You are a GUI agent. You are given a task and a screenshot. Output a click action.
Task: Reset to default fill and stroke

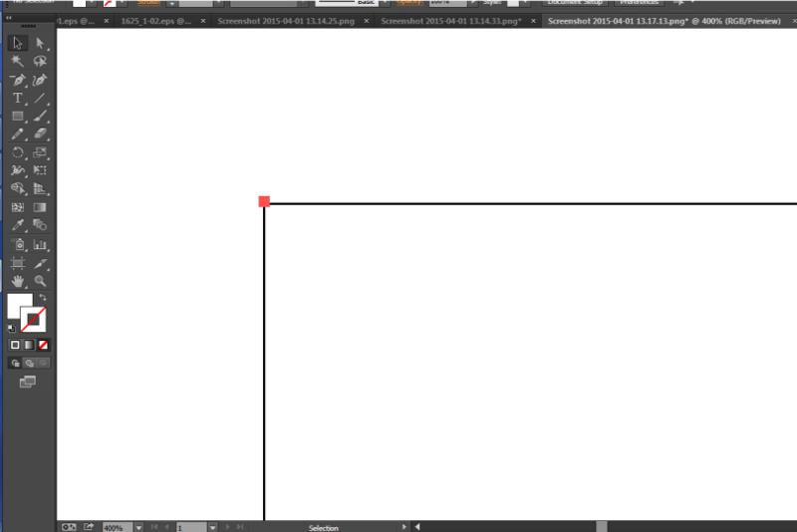point(11,328)
